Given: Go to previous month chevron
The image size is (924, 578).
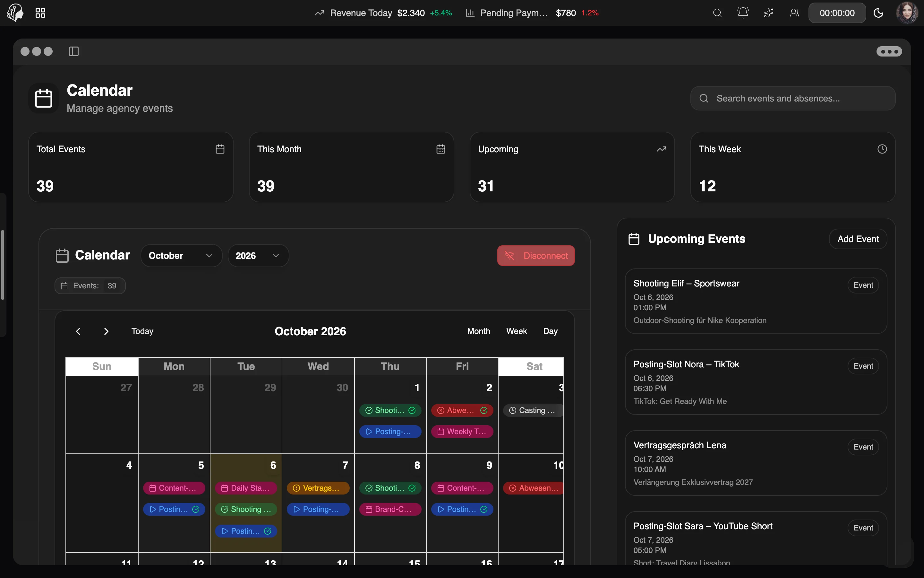Looking at the screenshot, I should tap(78, 331).
